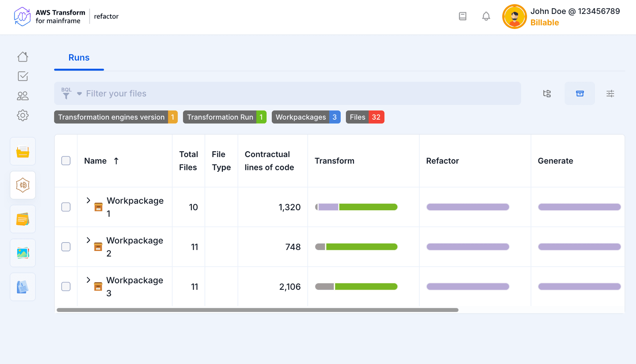
Task: Tick the checkbox for Workpackage 1
Action: click(66, 207)
